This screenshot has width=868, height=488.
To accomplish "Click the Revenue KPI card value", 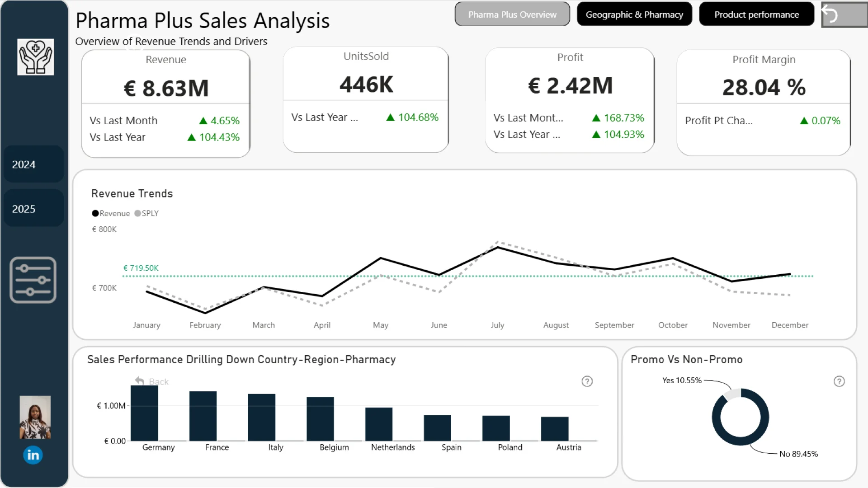I will pos(166,89).
